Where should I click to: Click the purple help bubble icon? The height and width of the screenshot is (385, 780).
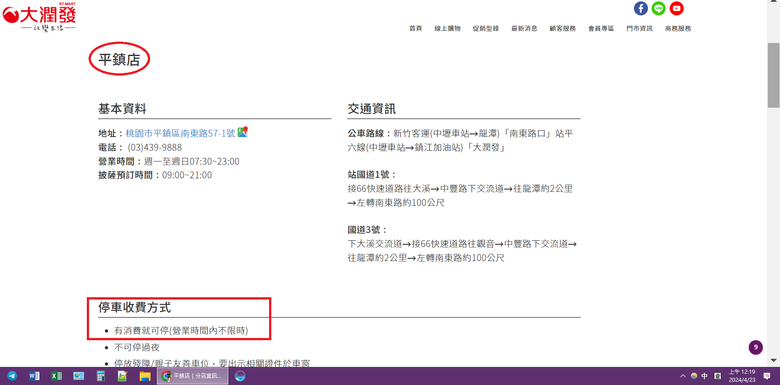[756, 347]
